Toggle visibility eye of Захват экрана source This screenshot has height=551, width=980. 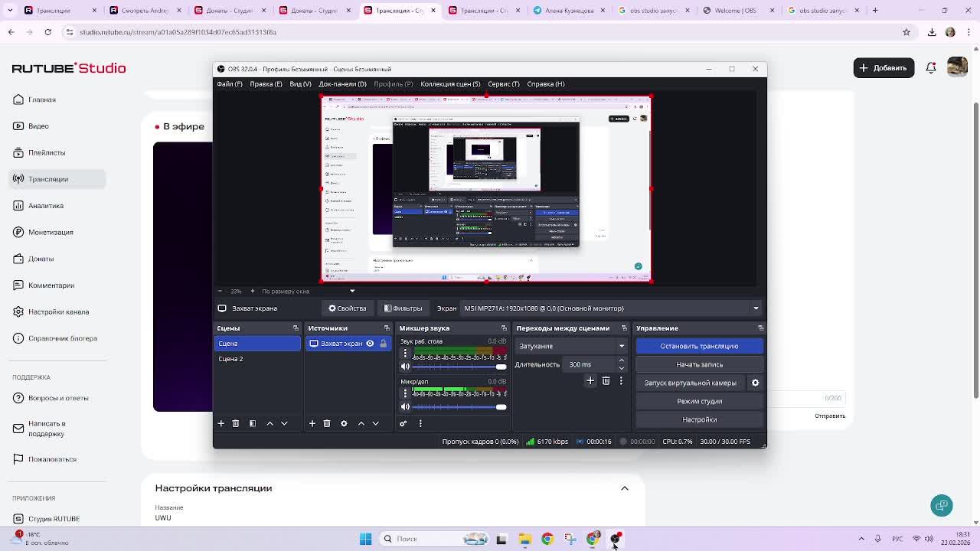(370, 344)
